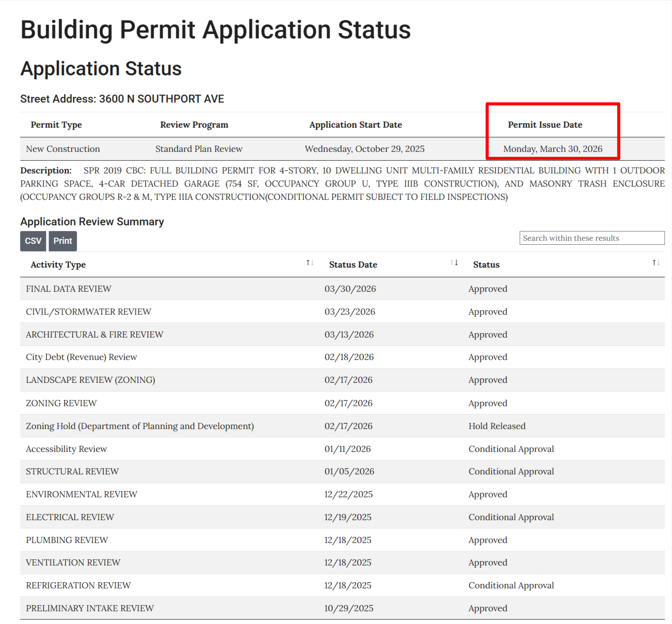Click the Hold Released status text

(496, 426)
